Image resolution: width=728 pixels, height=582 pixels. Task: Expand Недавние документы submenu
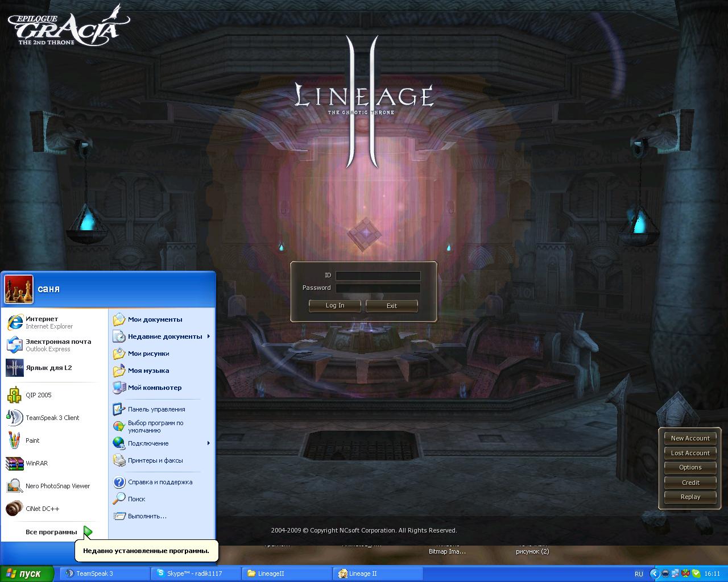pyautogui.click(x=162, y=336)
